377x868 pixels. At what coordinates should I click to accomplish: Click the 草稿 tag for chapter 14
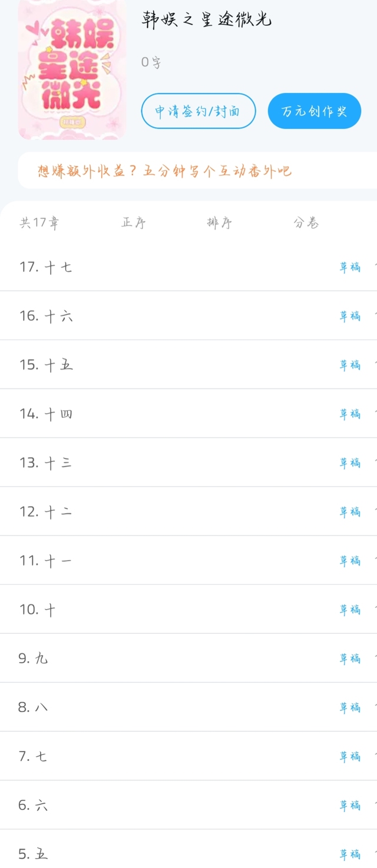click(350, 414)
